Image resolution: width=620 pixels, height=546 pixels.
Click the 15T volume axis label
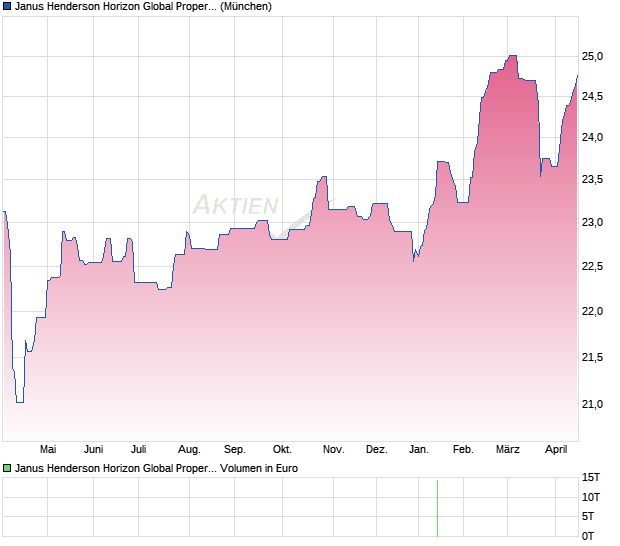coord(591,478)
